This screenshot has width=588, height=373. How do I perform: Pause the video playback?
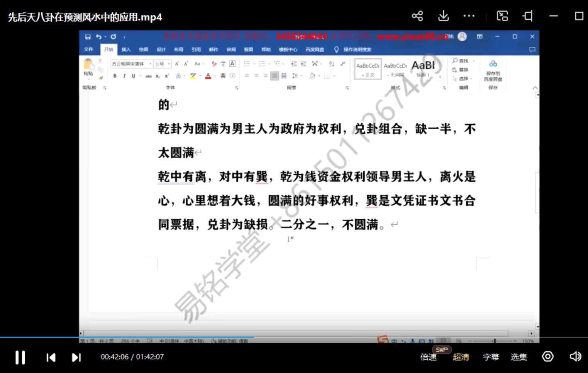pos(20,357)
